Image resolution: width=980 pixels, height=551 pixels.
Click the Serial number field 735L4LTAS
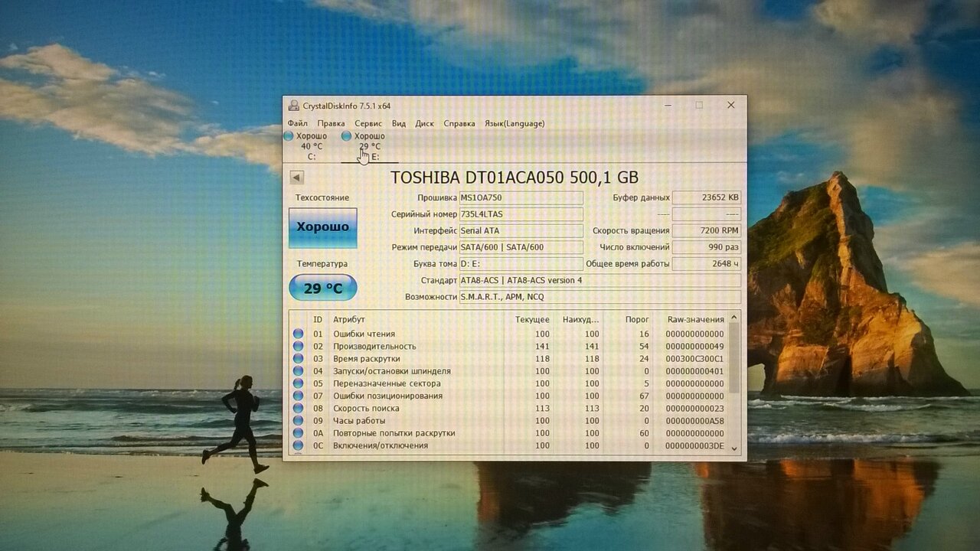(x=521, y=214)
